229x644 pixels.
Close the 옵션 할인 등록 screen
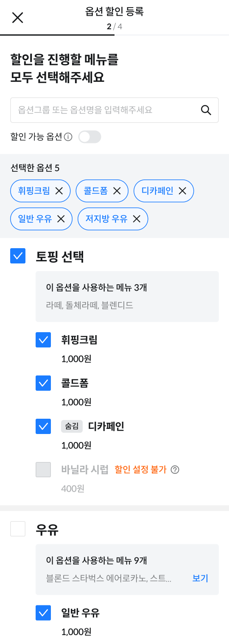17,17
